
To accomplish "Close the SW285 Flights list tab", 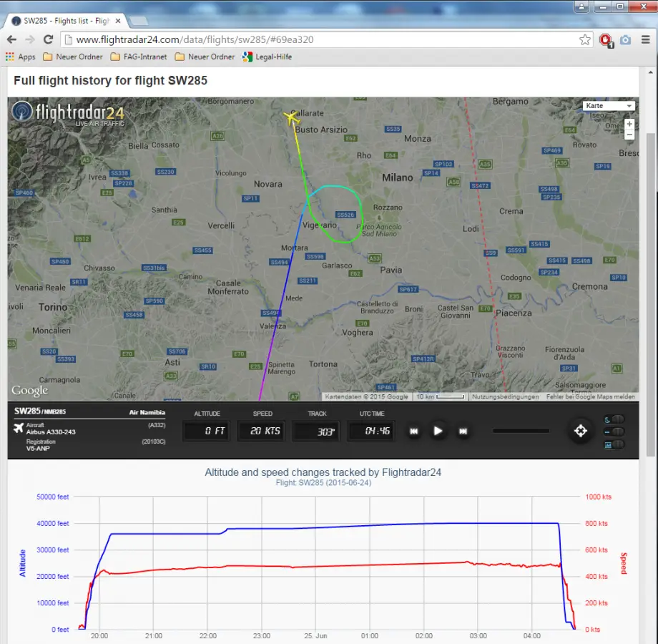I will click(118, 21).
